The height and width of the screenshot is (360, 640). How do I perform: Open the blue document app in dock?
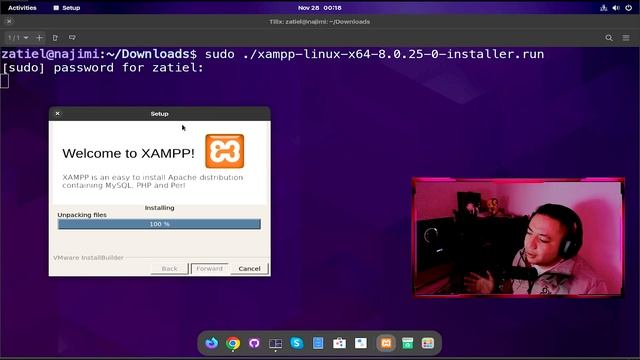click(x=318, y=343)
